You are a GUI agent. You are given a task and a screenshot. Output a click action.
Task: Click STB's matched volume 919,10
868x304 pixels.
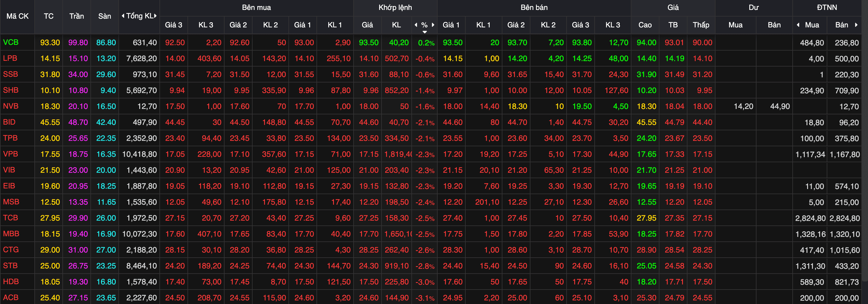point(397,266)
